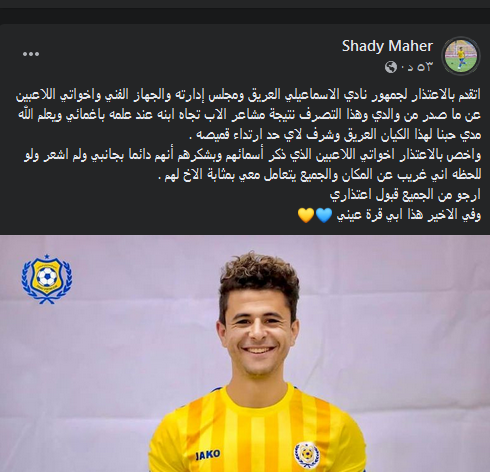This screenshot has width=490, height=472.
Task: Click the line starting واخص بالاعتذار
Action: click(x=252, y=155)
